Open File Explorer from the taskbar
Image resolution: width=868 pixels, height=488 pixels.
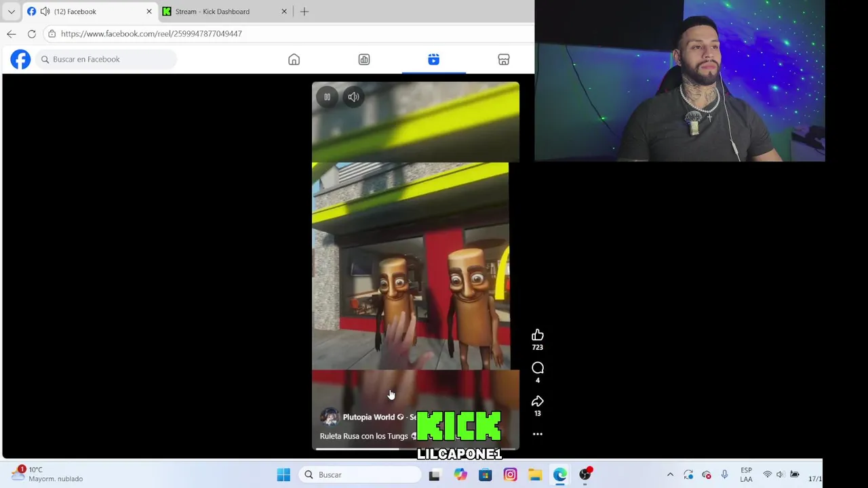coord(535,475)
